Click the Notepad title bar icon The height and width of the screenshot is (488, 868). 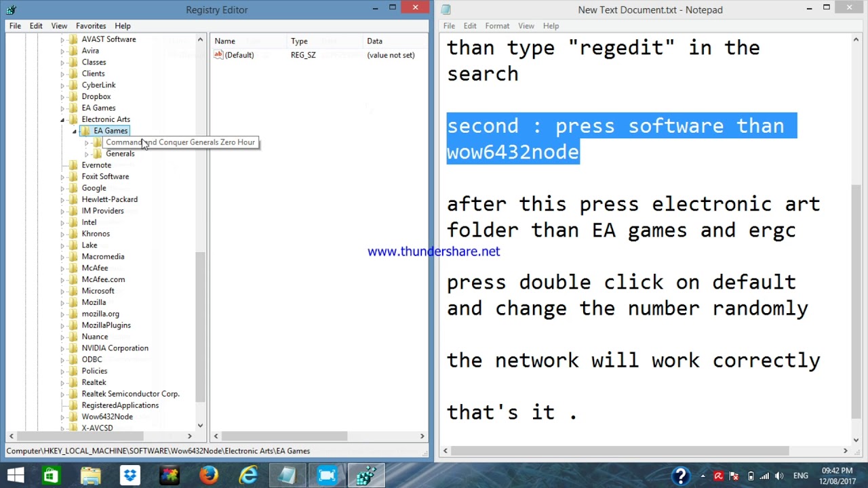[x=446, y=9]
